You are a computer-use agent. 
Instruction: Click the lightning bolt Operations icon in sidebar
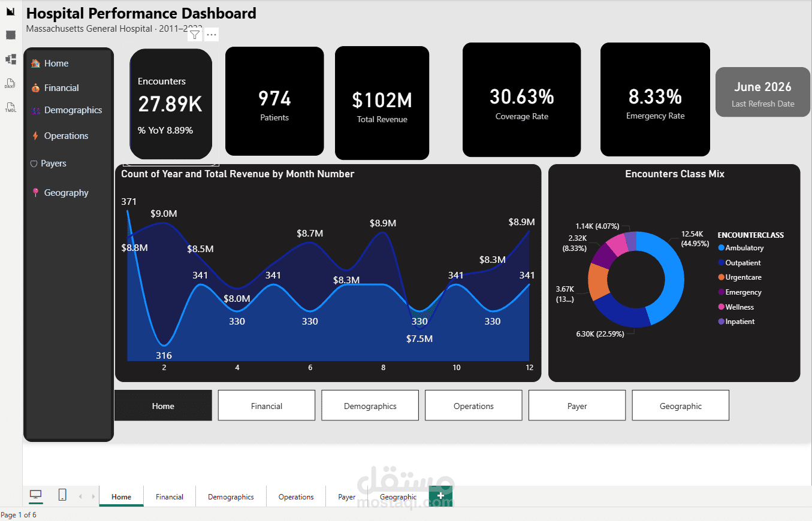[35, 136]
